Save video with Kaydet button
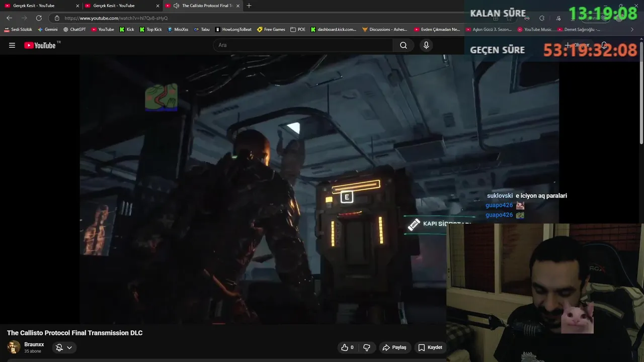Screen dimensions: 644x362 (x=430, y=347)
